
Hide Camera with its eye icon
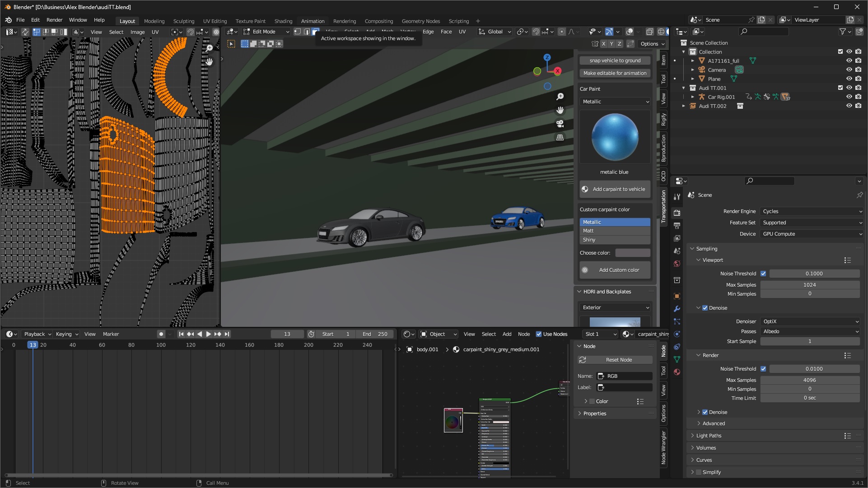(x=849, y=70)
